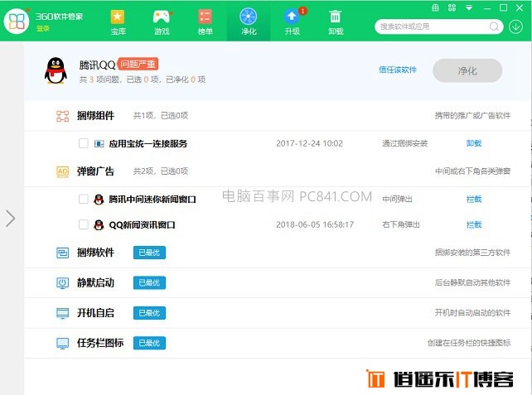Screen dimensions: 532x395
Task: Click the 腾讯QQ penguin icon
Action: [56, 70]
